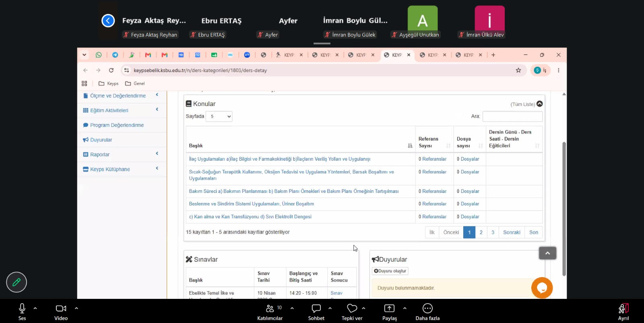Click the WhatsApp pinned tab icon
The width and height of the screenshot is (644, 323).
click(99, 55)
